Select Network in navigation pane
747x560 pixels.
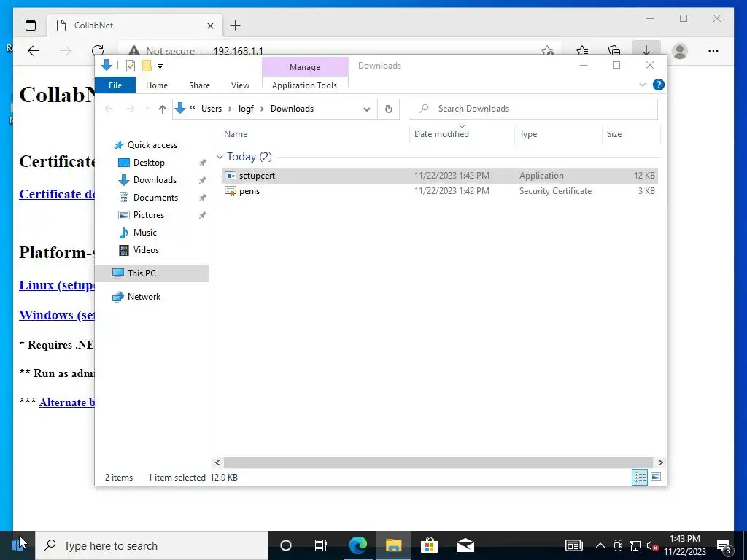click(x=144, y=297)
